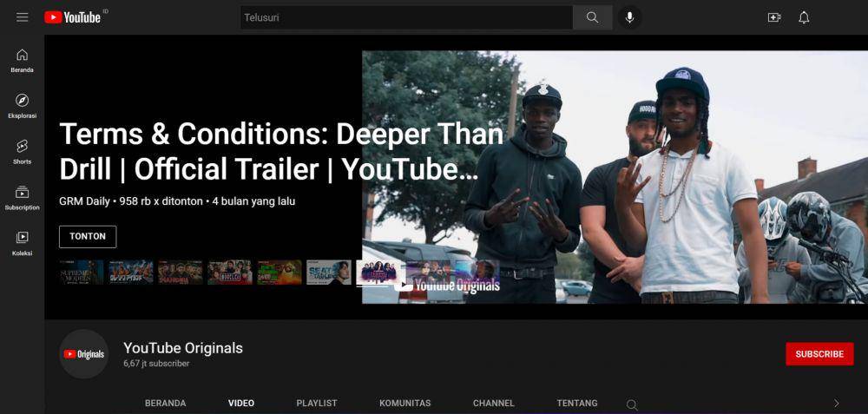This screenshot has height=414, width=868.
Task: Switch to the PLAYLIST channel tab
Action: click(317, 404)
